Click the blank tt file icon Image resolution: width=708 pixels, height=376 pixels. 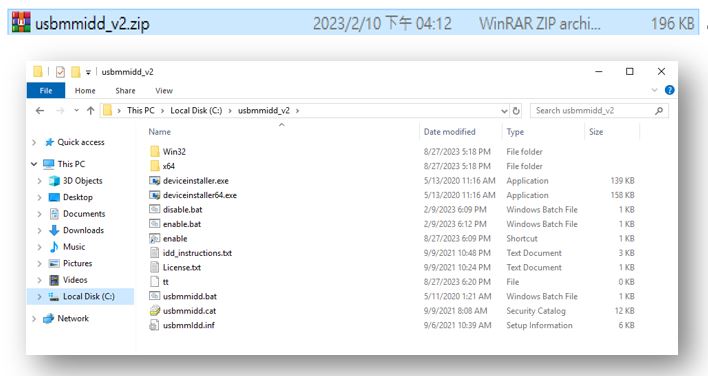[155, 282]
